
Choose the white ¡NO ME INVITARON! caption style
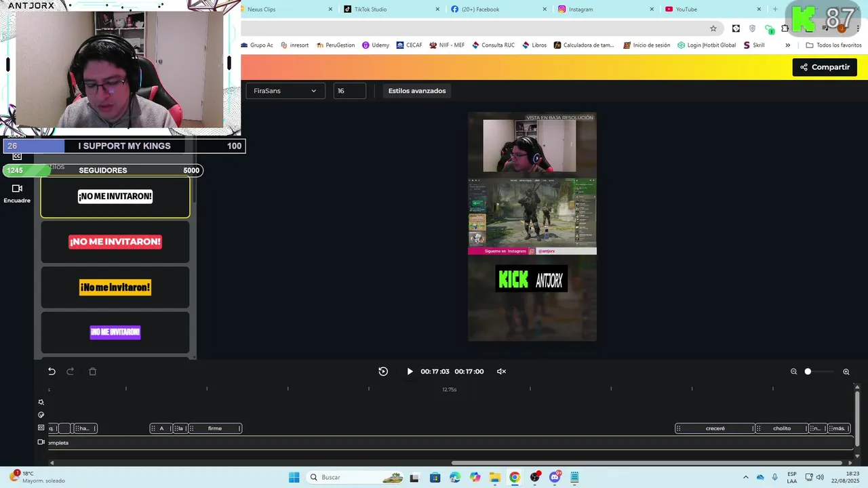(x=115, y=197)
